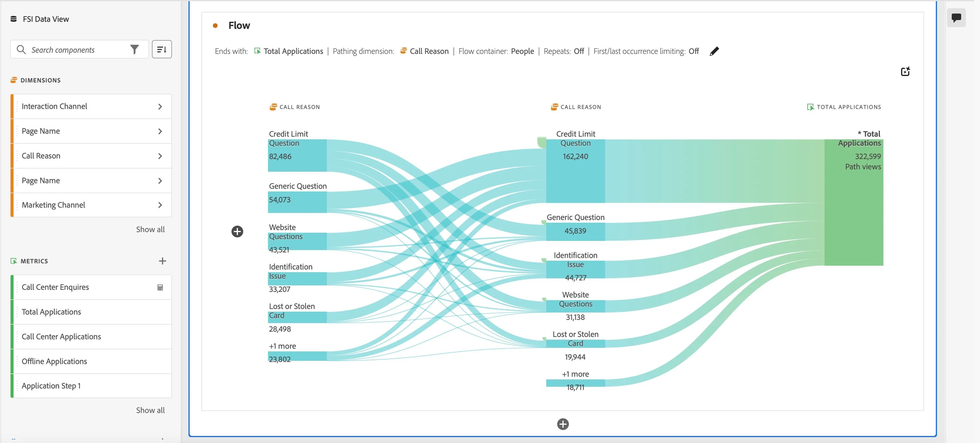This screenshot has height=443, width=980.
Task: Click the Search components field
Action: tap(80, 49)
